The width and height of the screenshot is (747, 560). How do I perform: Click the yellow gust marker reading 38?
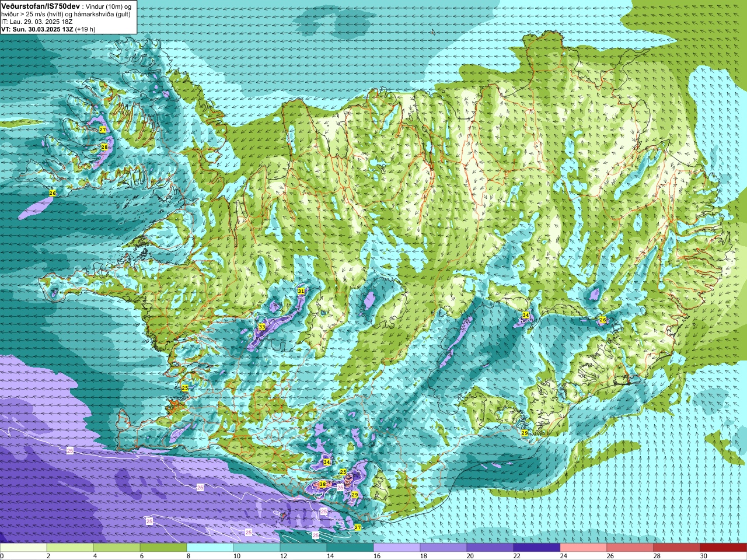323,484
